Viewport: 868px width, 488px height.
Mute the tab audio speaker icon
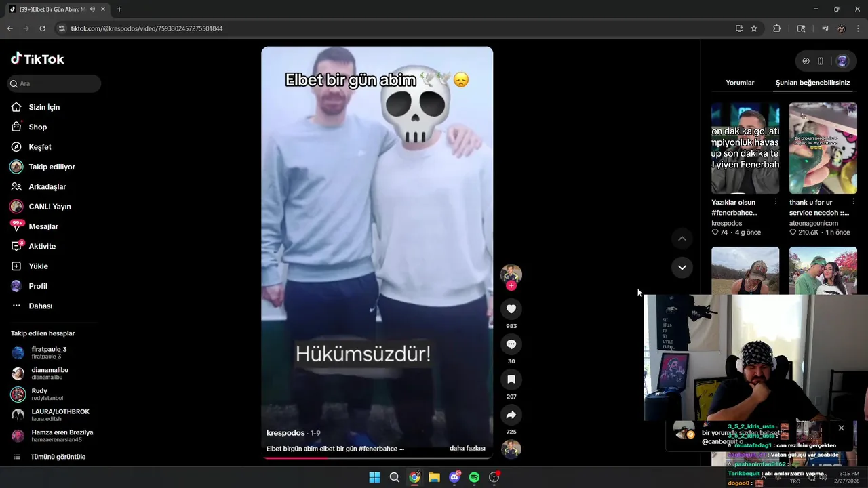coord(92,9)
